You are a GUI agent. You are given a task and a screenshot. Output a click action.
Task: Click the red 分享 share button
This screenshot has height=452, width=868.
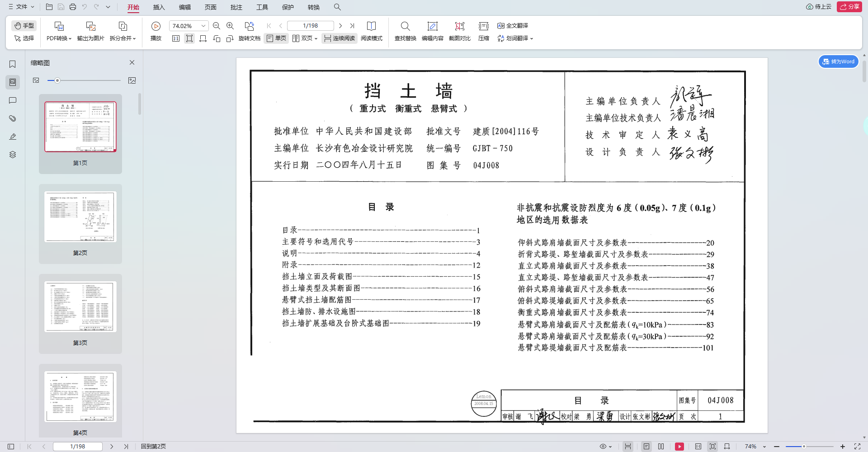(x=849, y=7)
